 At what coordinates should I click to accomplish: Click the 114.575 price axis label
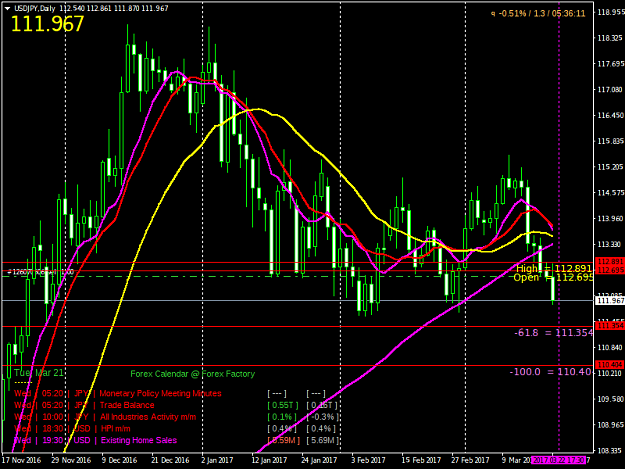click(x=610, y=193)
